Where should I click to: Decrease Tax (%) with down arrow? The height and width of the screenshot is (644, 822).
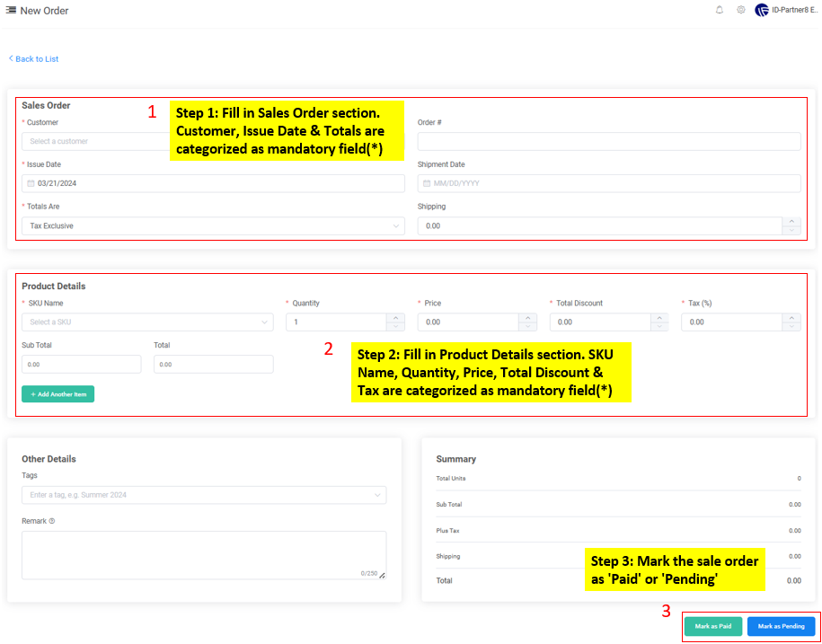[x=791, y=326]
